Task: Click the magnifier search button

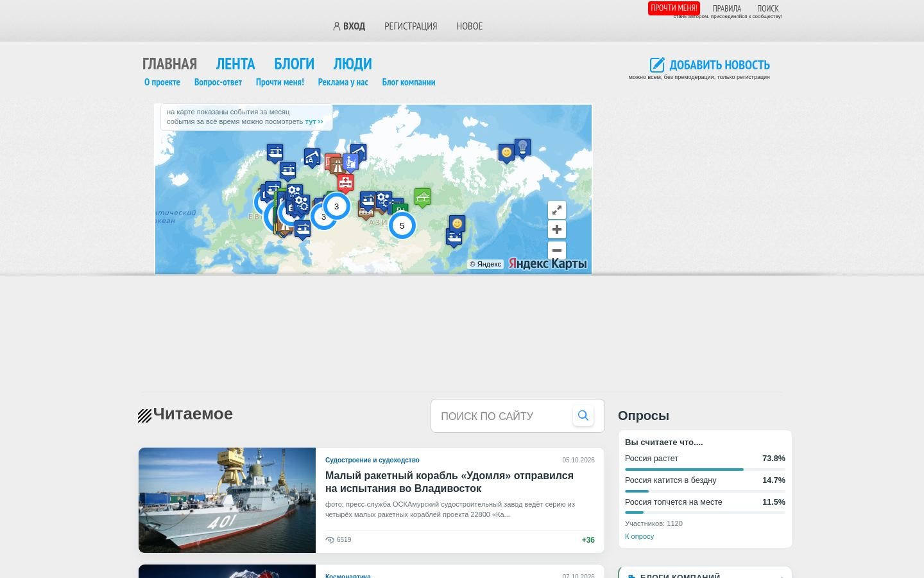Action: (583, 416)
